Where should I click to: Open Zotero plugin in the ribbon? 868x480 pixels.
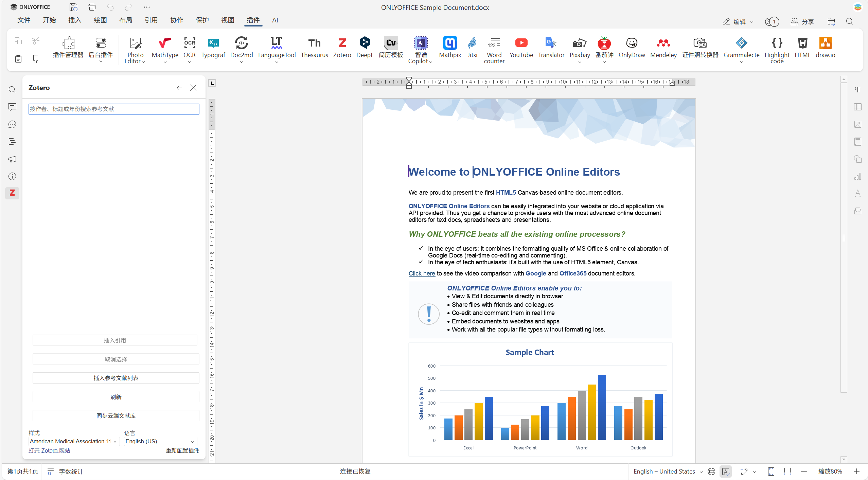pos(342,48)
